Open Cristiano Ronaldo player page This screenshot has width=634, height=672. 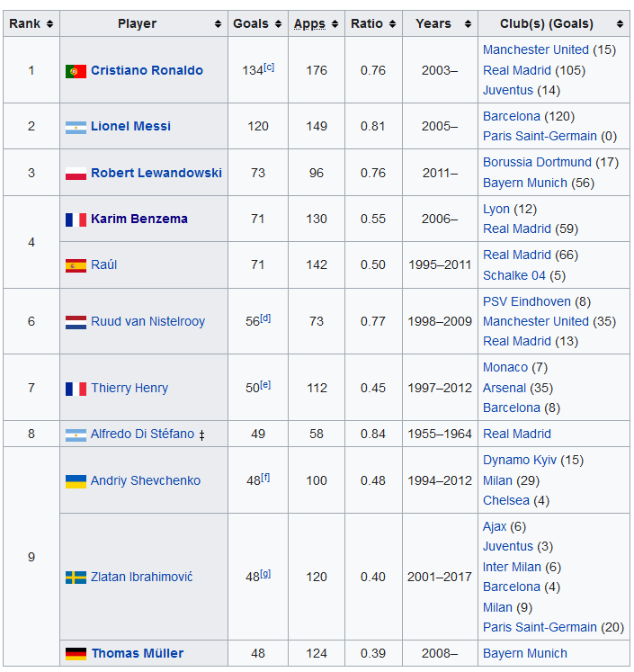click(x=147, y=70)
